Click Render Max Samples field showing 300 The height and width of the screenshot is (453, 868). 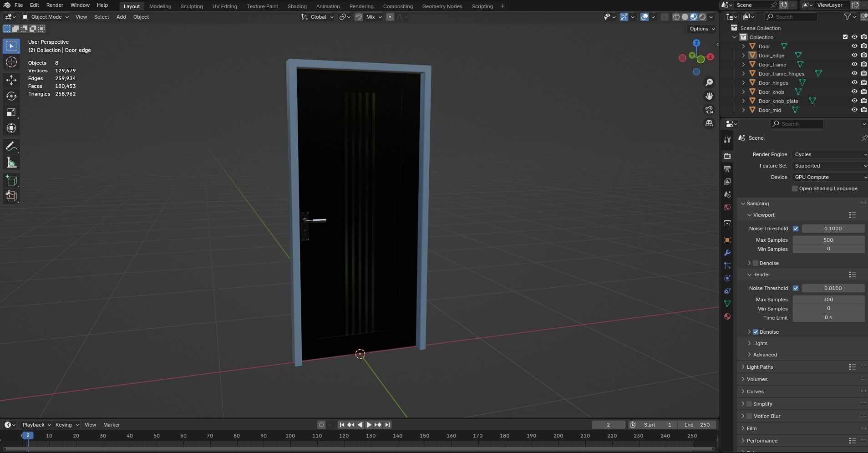(828, 300)
